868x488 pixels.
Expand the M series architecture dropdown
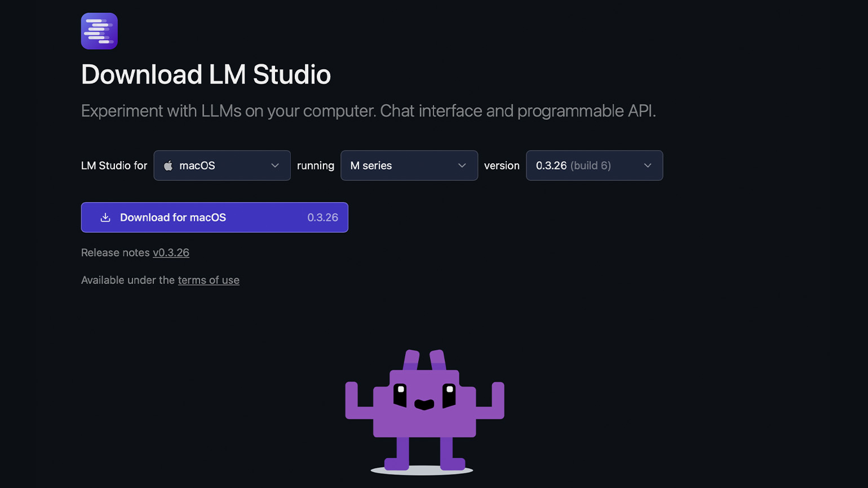[409, 166]
